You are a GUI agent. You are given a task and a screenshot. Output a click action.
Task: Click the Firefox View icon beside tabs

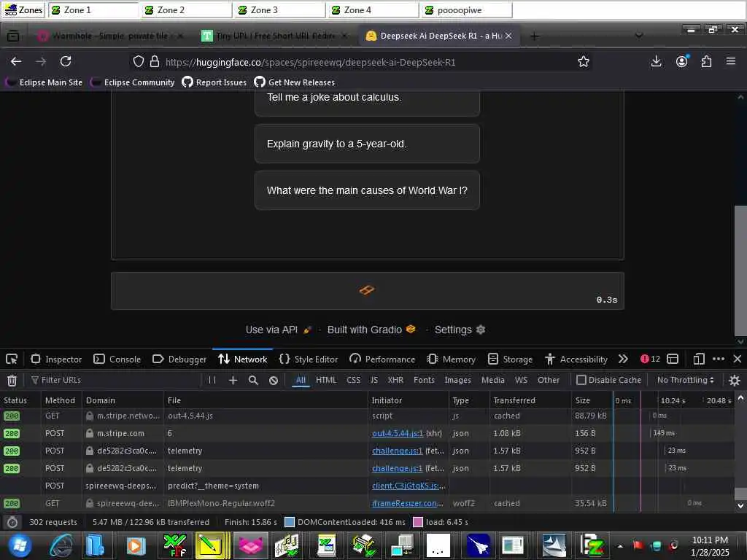[13, 36]
